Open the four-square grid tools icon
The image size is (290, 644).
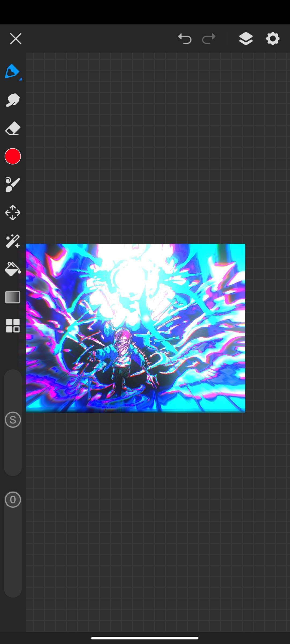pyautogui.click(x=13, y=326)
